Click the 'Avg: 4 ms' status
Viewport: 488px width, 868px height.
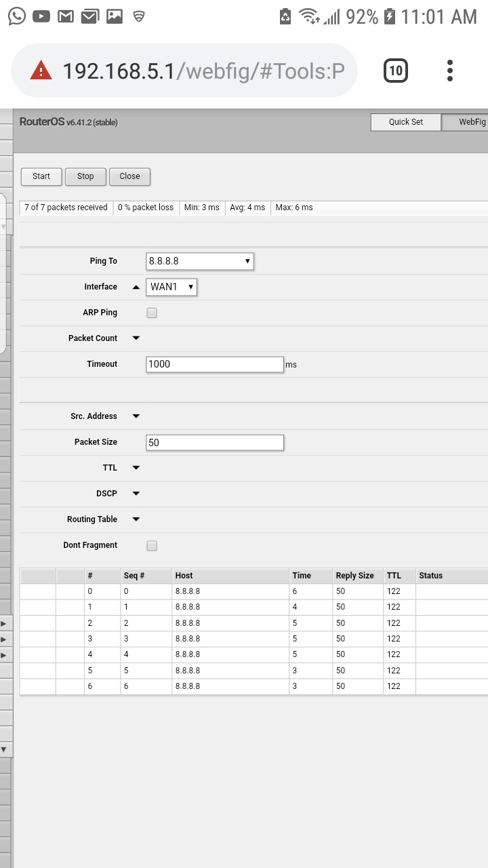(247, 208)
